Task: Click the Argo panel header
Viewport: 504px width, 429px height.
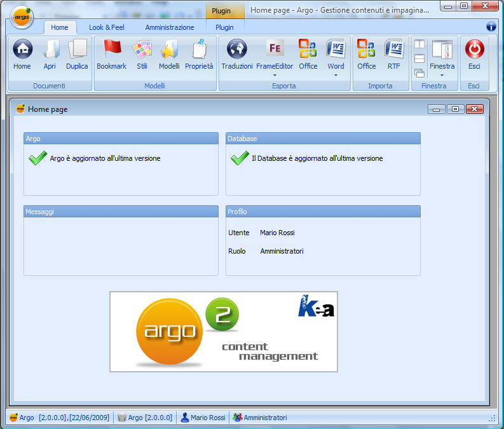Action: (x=121, y=139)
